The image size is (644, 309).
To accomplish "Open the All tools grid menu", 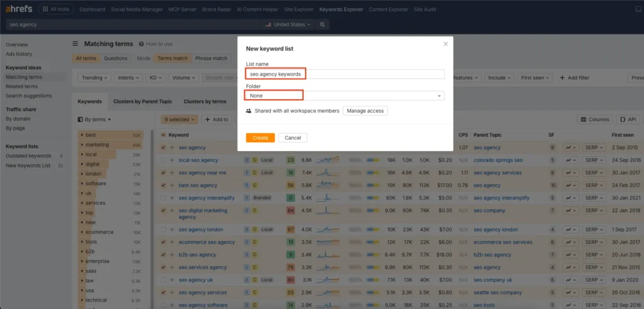I will tap(56, 9).
